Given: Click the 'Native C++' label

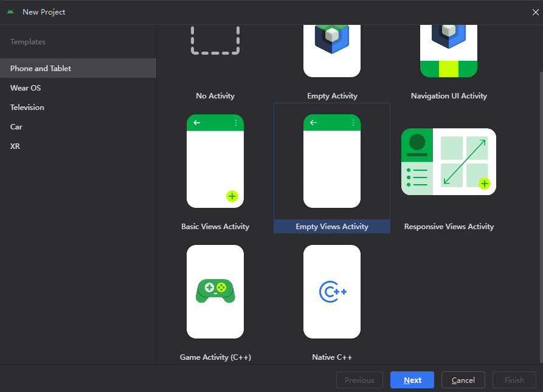Looking at the screenshot, I should [332, 357].
